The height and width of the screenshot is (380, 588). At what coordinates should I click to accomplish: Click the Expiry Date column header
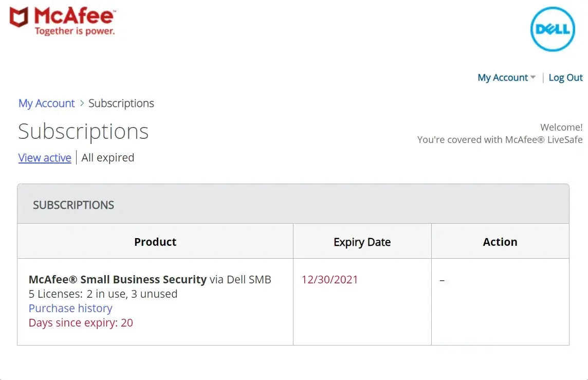(x=362, y=242)
